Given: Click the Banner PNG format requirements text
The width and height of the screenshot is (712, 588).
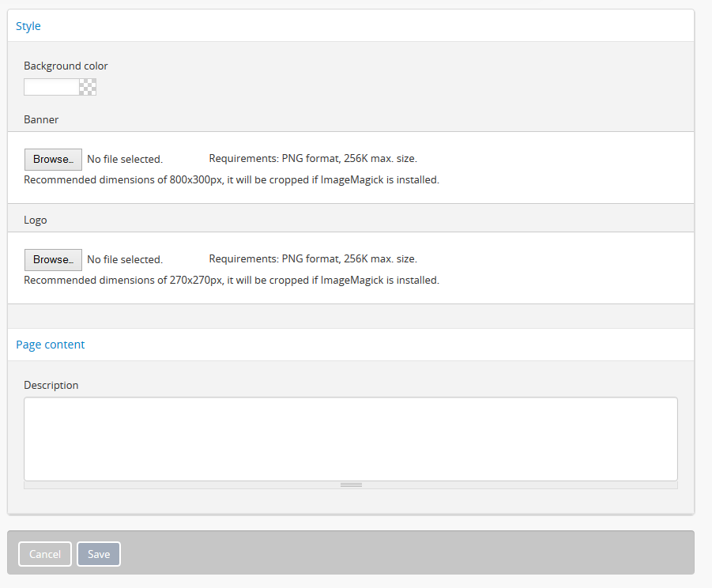Looking at the screenshot, I should tap(313, 158).
